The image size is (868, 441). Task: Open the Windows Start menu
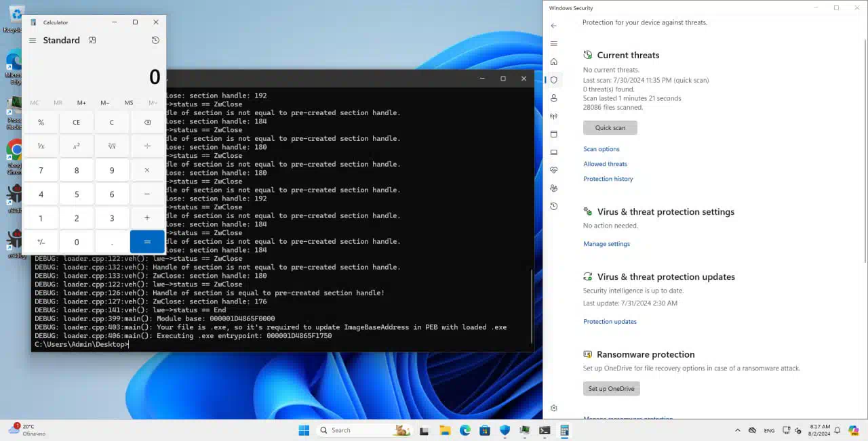point(304,430)
